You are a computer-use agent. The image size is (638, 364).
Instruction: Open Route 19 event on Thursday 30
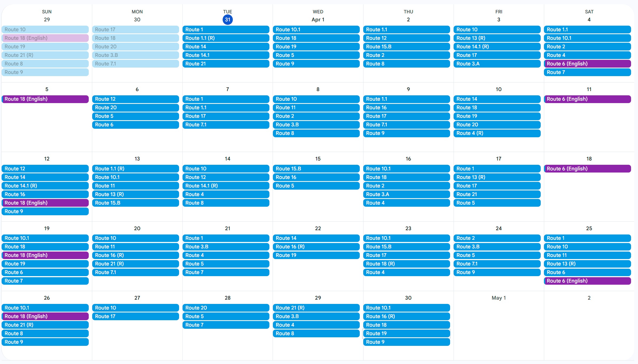[x=406, y=334]
